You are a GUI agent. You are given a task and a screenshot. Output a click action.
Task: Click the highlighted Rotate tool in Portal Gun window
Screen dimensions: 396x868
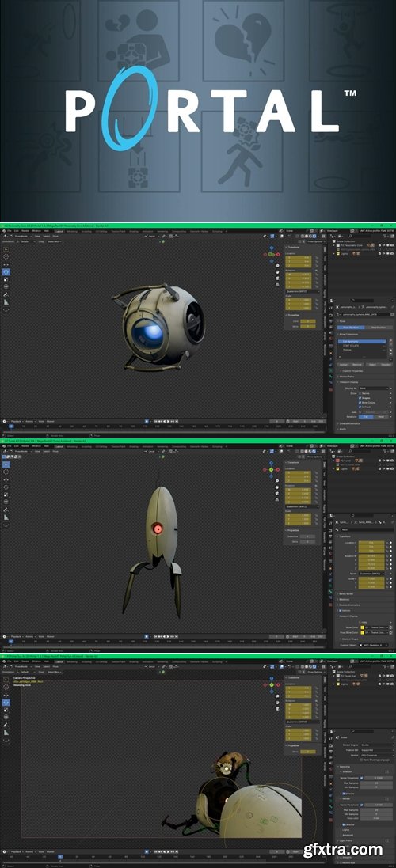point(6,702)
